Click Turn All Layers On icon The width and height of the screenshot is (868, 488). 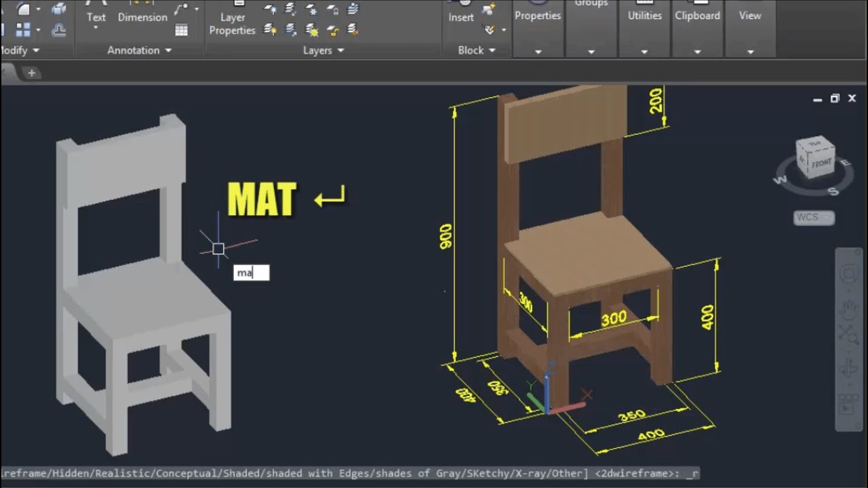[x=271, y=30]
